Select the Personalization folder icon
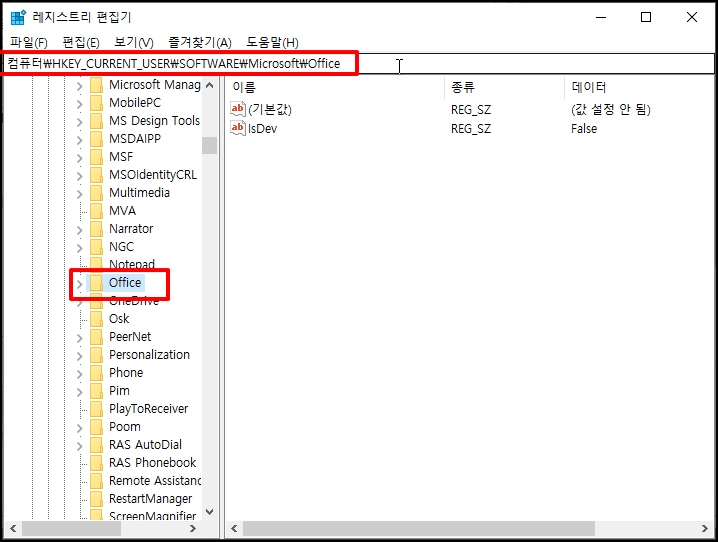 (96, 355)
